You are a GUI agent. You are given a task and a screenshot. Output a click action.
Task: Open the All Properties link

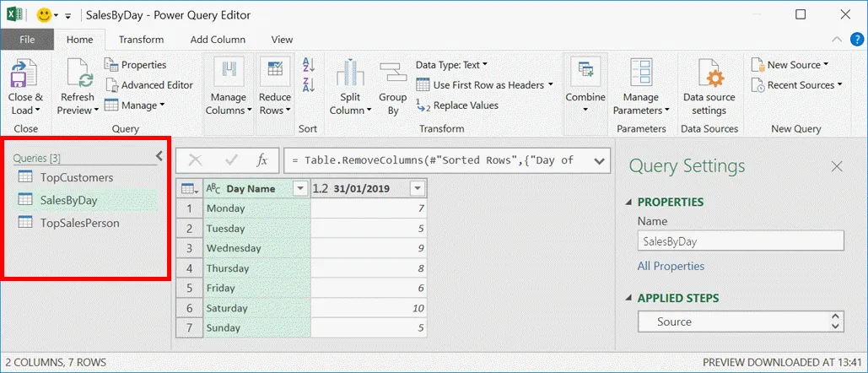(x=671, y=266)
